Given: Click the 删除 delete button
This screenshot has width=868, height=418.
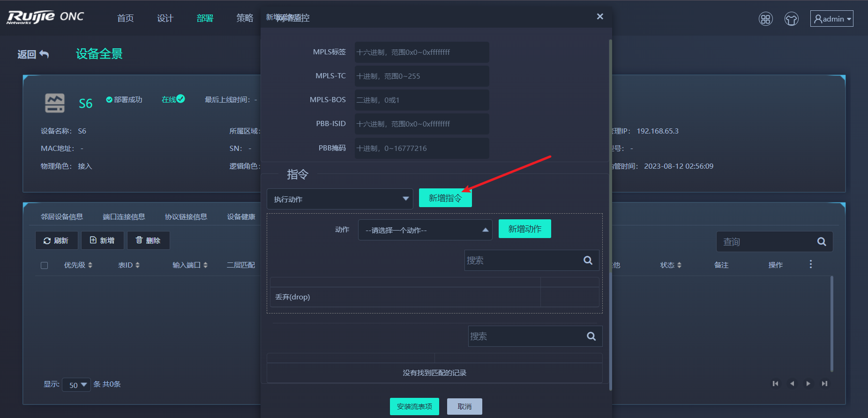Looking at the screenshot, I should pyautogui.click(x=148, y=240).
